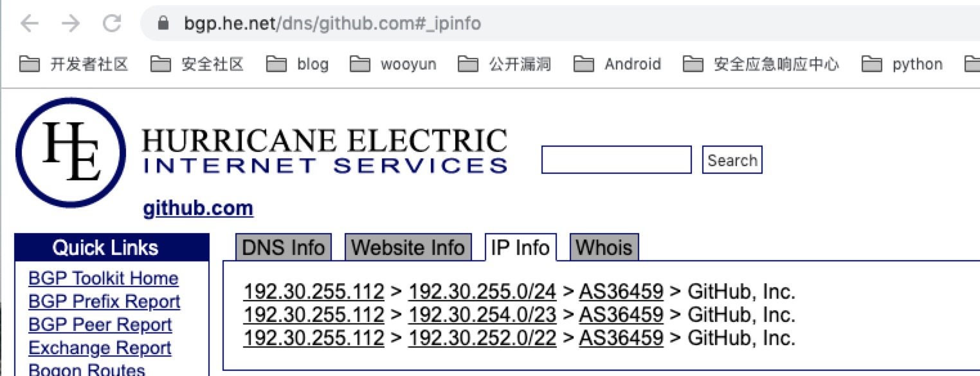Switch to the Whois tab

pos(604,247)
